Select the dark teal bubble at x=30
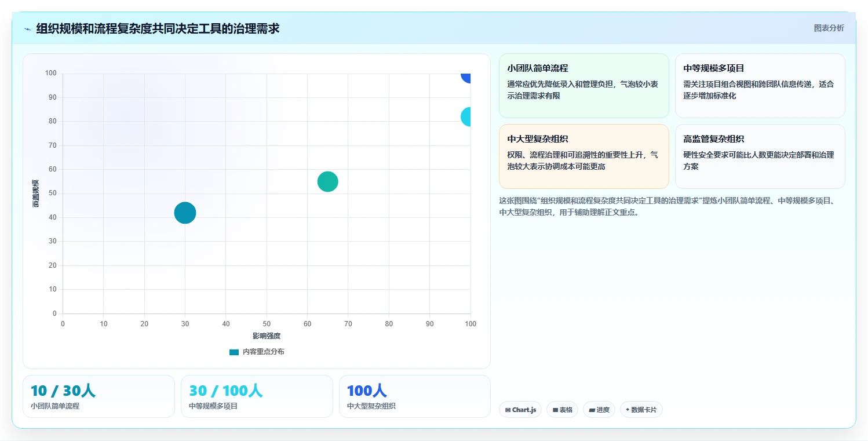This screenshot has width=868, height=441. 185,213
